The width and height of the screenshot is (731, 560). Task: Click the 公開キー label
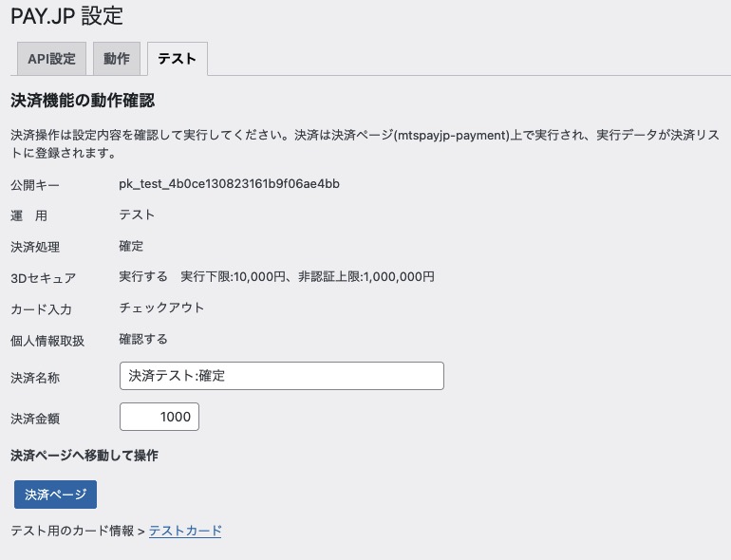35,184
